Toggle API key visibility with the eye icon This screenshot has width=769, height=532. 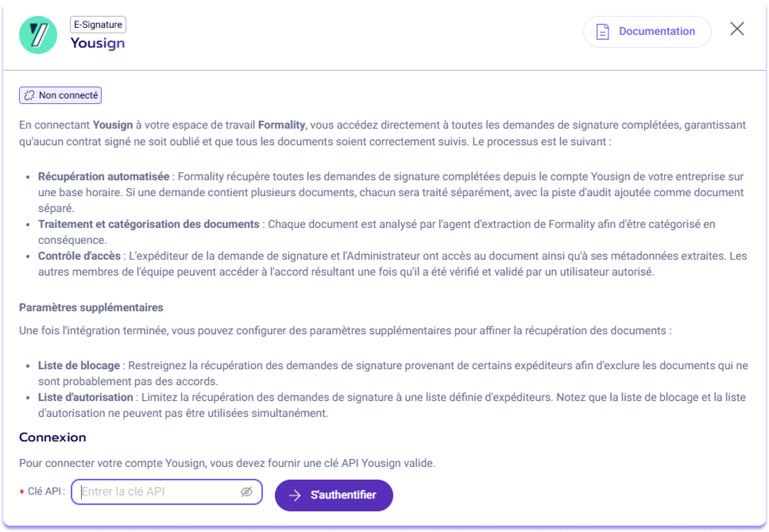coord(247,492)
